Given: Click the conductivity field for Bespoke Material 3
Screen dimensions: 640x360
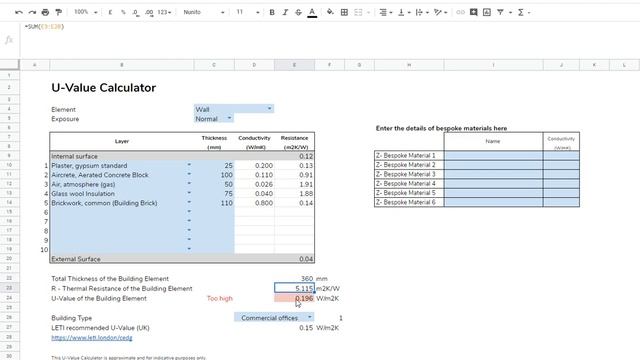Looking at the screenshot, I should [561, 174].
